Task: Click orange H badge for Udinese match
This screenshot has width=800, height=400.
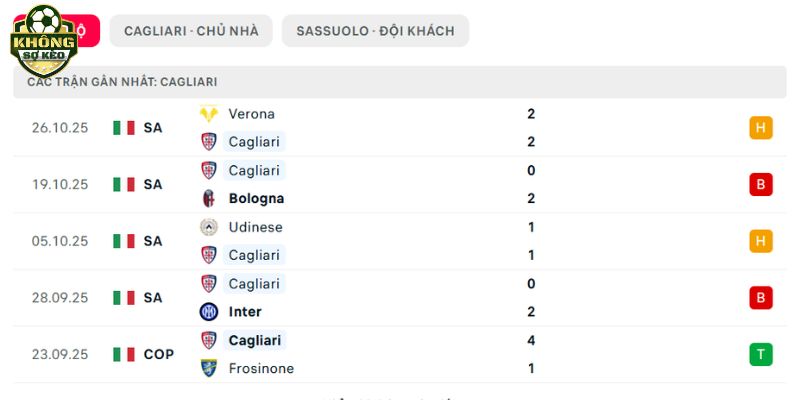Action: [x=761, y=241]
